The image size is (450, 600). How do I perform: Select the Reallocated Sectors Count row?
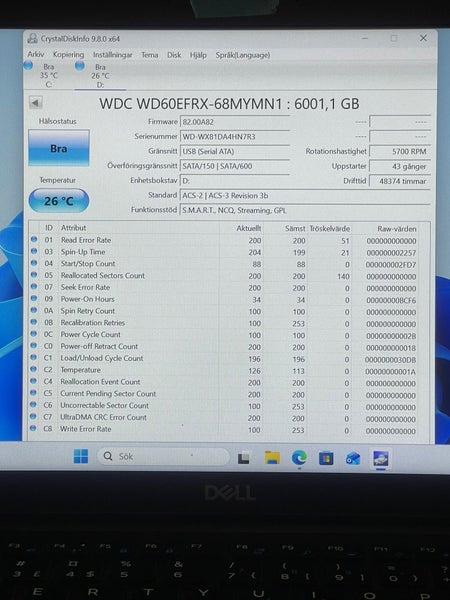[x=230, y=276]
